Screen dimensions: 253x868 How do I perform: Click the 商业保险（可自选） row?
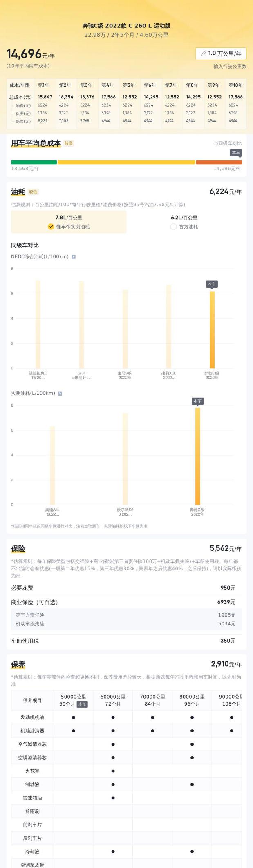126,602
